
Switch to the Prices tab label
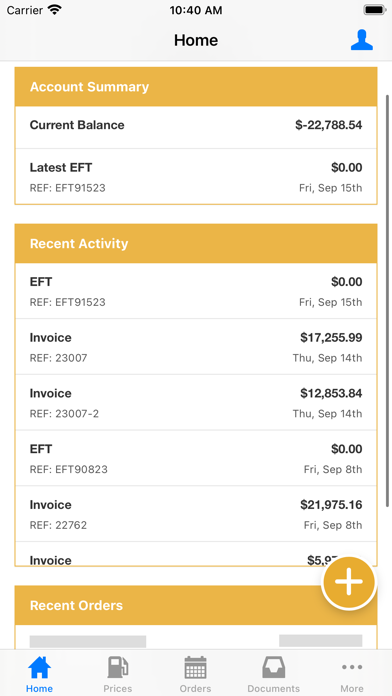(118, 688)
